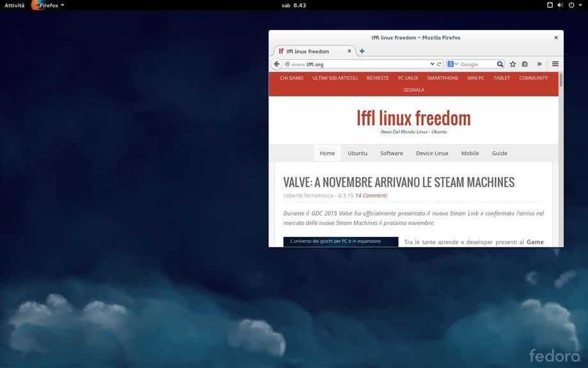Open URL history dropdown arrow in address bar
The width and height of the screenshot is (588, 368).
[x=433, y=64]
